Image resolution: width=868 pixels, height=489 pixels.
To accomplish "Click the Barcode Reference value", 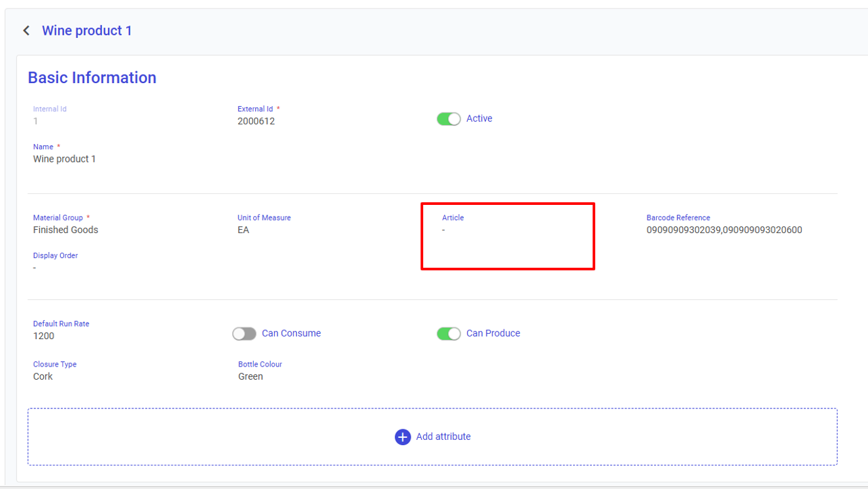I will pos(724,230).
